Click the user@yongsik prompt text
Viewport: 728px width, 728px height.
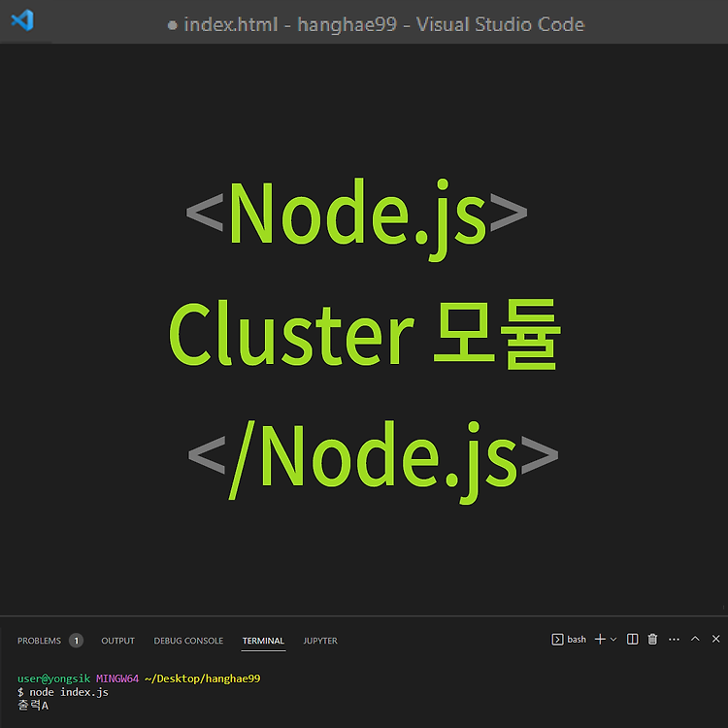tap(53, 678)
